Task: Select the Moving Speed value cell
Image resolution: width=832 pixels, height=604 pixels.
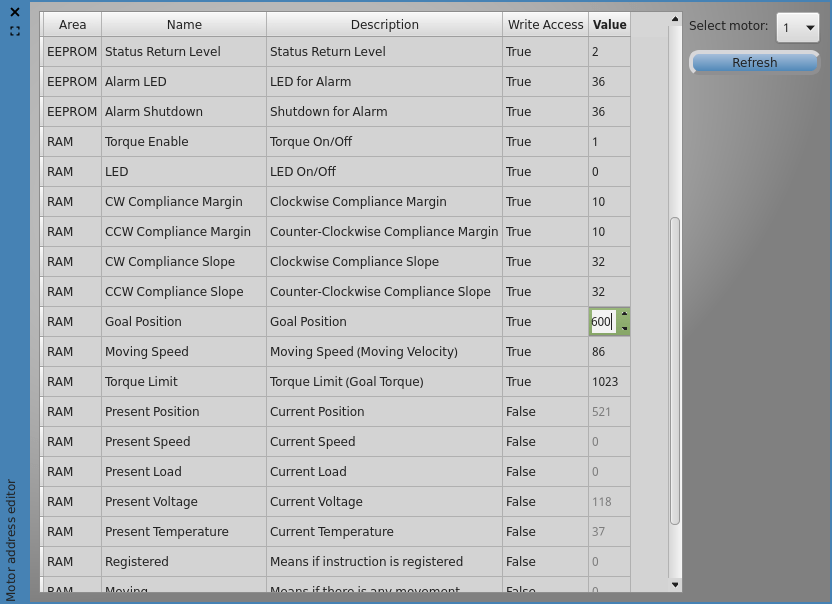Action: tap(609, 352)
